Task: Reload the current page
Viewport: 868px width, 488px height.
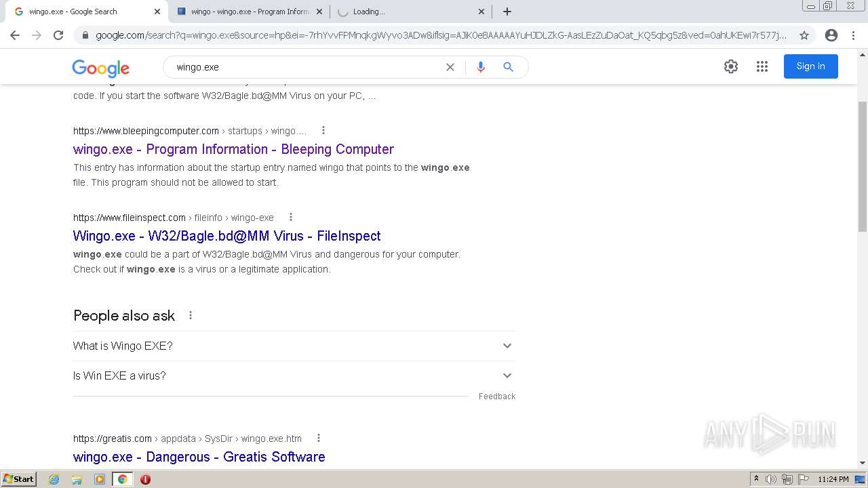Action: click(58, 35)
